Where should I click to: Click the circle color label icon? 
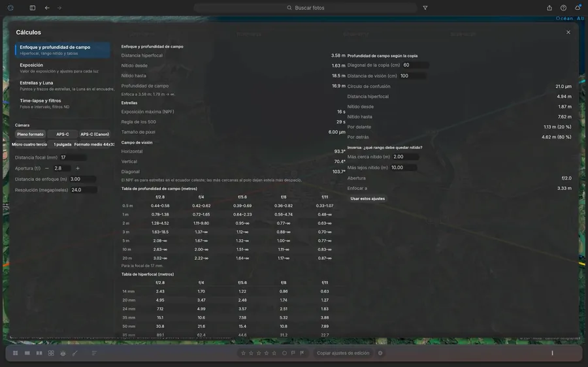(x=284, y=353)
